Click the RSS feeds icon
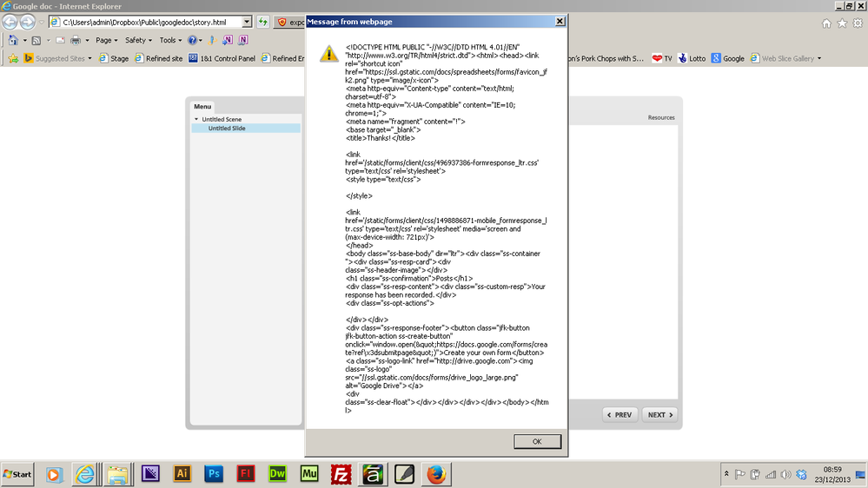The width and height of the screenshot is (868, 488). [36, 41]
